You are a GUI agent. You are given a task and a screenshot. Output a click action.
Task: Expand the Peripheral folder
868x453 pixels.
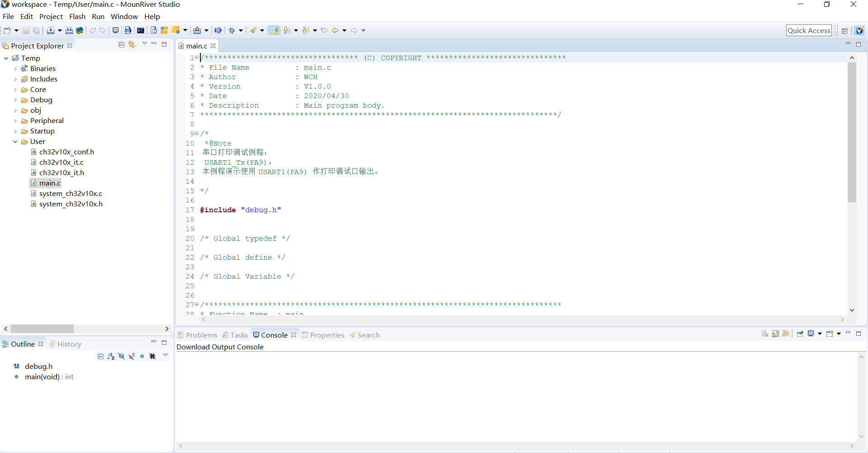[x=15, y=121]
